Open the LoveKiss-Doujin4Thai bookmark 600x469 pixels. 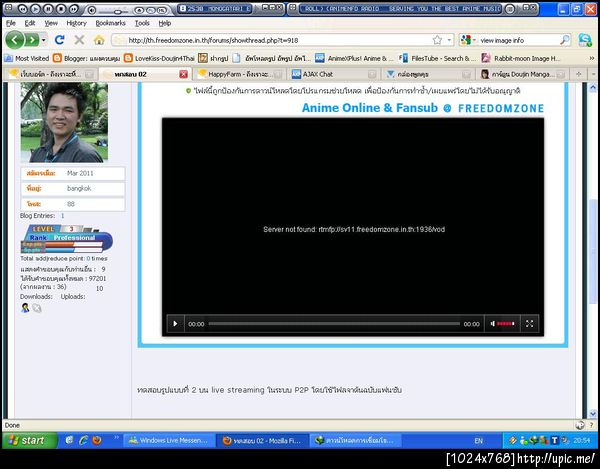(x=160, y=58)
